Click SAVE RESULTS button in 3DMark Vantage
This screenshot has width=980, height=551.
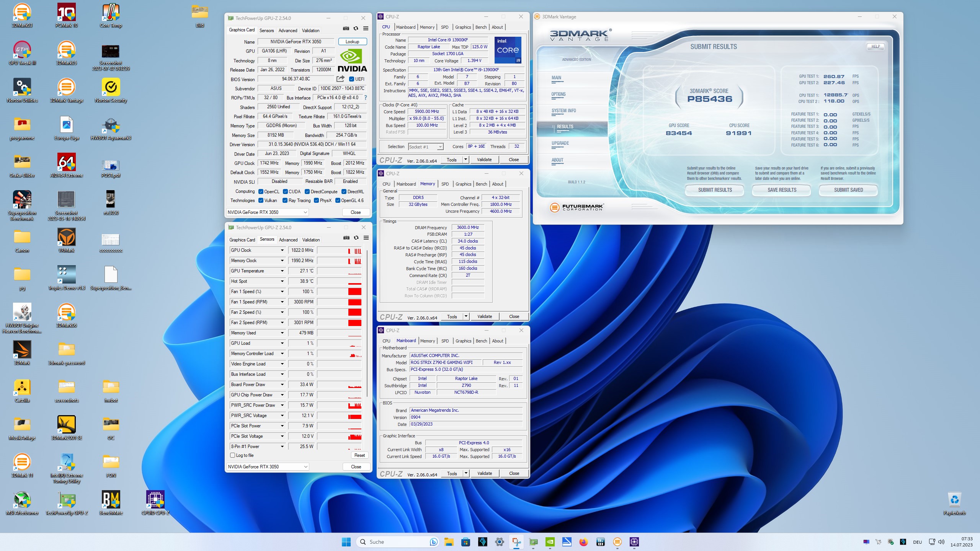pos(782,190)
